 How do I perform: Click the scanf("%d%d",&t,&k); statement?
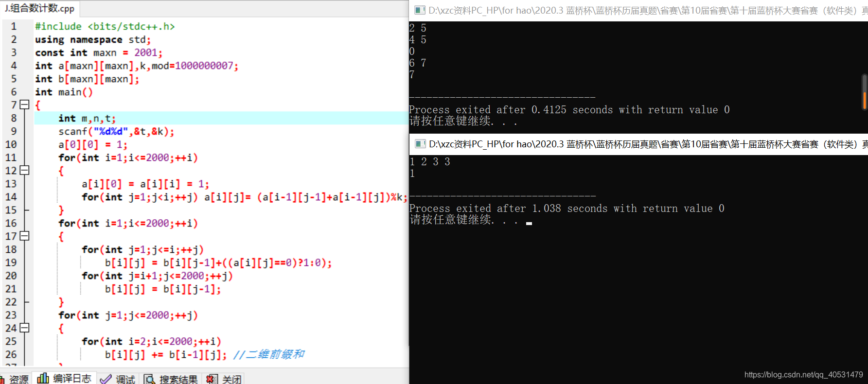coord(116,131)
